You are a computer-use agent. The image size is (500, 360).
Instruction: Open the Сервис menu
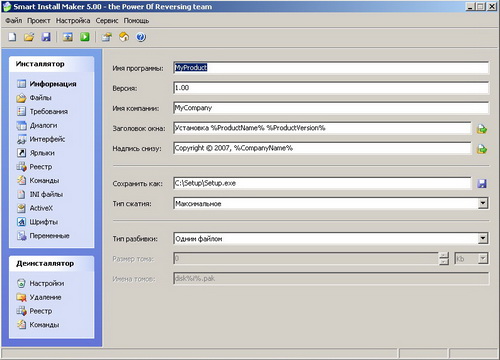click(x=107, y=21)
